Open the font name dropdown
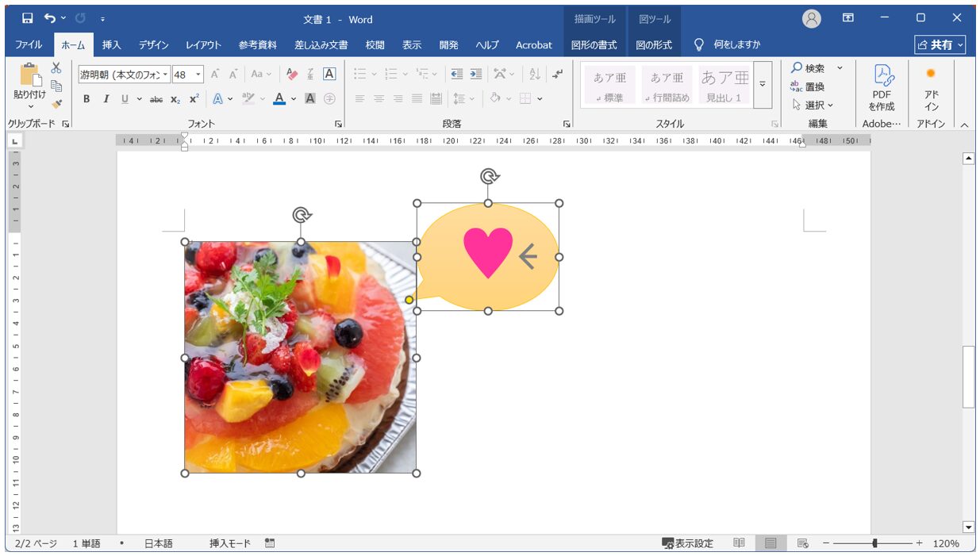This screenshot has height=556, width=980. [166, 75]
